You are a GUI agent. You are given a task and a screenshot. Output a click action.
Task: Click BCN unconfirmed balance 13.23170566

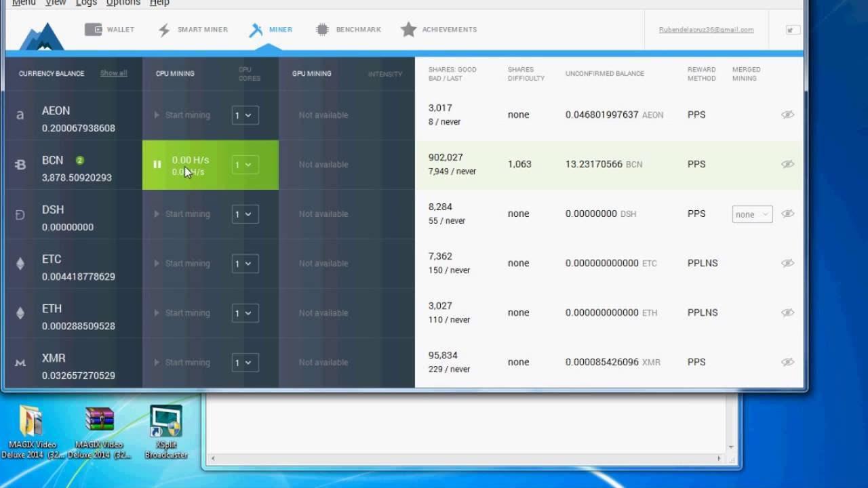pos(594,164)
